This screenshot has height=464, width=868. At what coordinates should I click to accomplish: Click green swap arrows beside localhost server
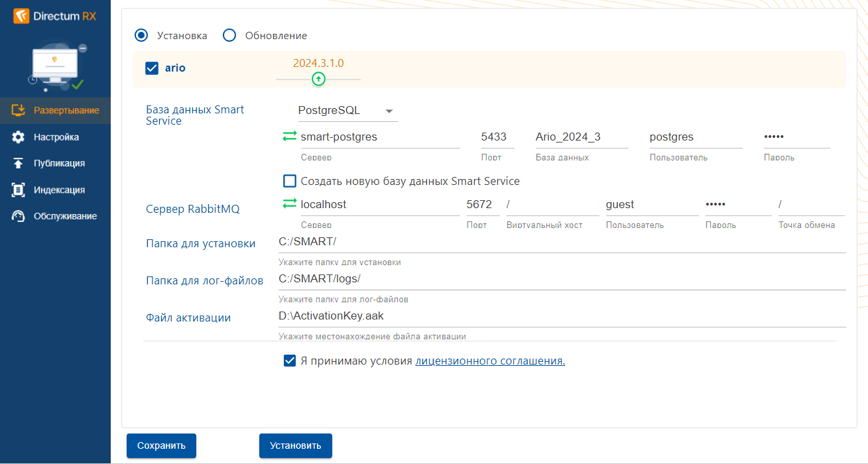tap(290, 204)
